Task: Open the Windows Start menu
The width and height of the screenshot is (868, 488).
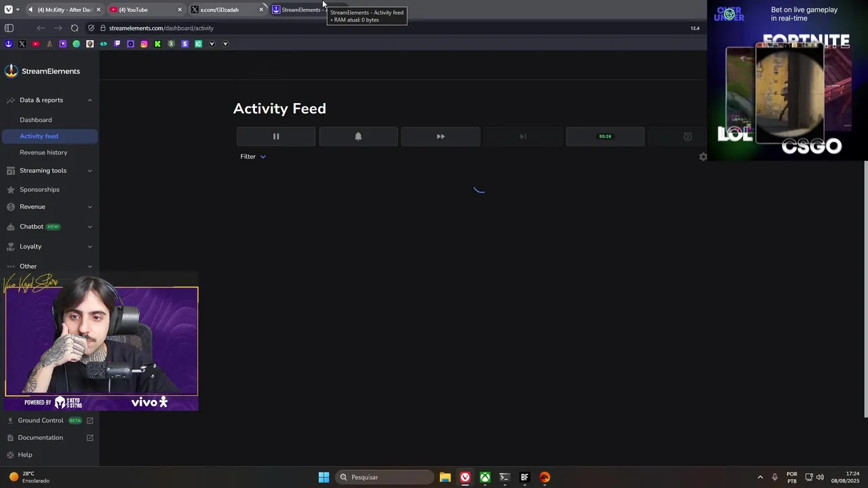Action: coord(323,477)
